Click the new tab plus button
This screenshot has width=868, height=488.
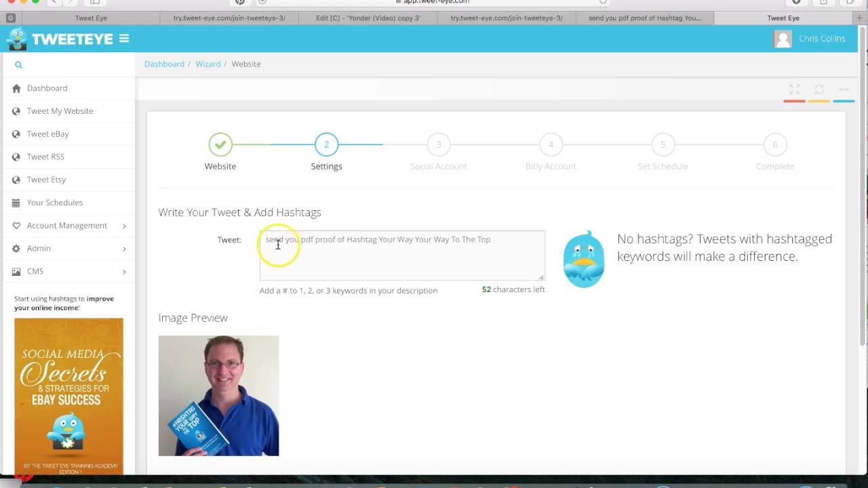point(860,18)
